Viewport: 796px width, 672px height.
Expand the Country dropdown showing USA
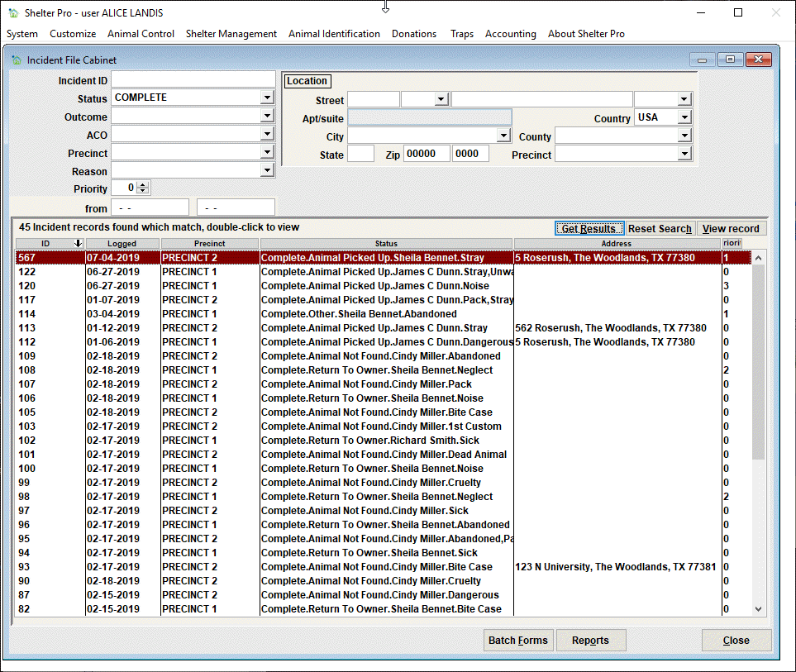pyautogui.click(x=684, y=117)
